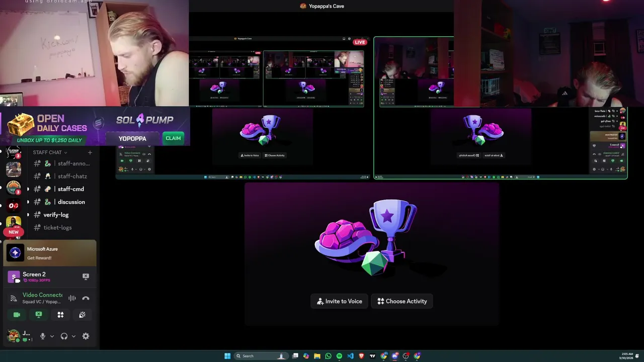Mute the Discord microphone
Image resolution: width=644 pixels, height=362 pixels.
(x=43, y=336)
